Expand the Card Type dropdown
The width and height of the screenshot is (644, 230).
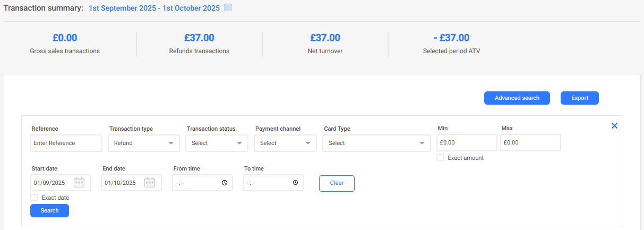376,143
